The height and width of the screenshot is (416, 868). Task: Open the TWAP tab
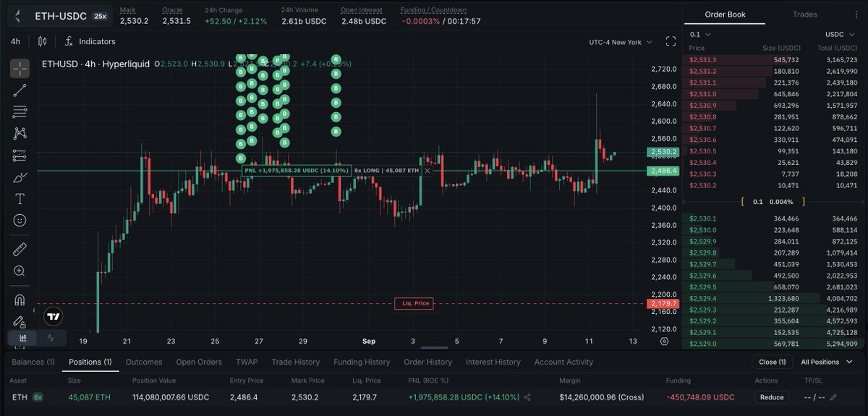(247, 362)
